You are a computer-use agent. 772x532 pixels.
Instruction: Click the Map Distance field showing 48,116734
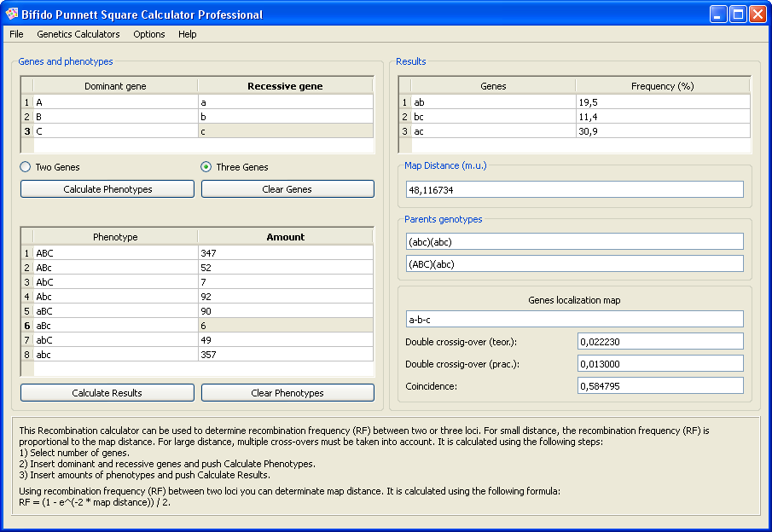(x=575, y=189)
